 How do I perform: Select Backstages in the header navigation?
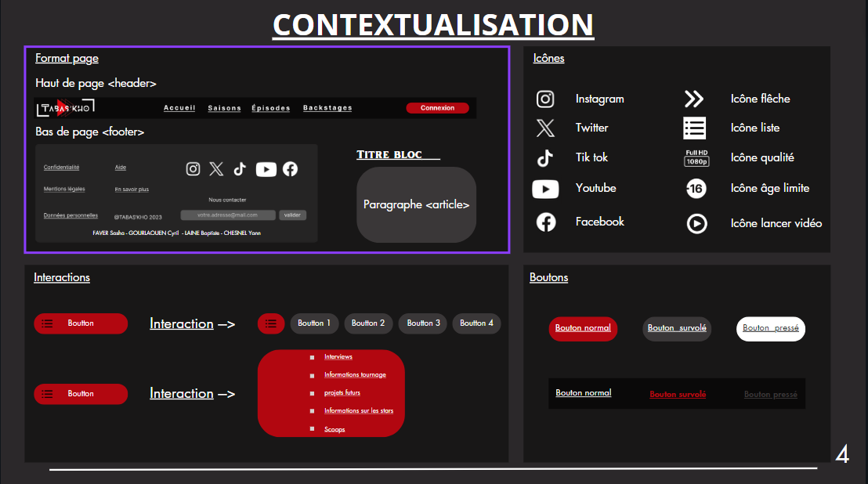tap(327, 108)
